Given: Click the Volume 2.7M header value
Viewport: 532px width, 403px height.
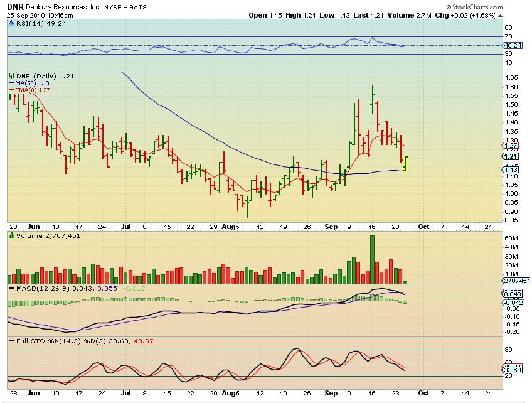Looking at the screenshot, I should (410, 15).
